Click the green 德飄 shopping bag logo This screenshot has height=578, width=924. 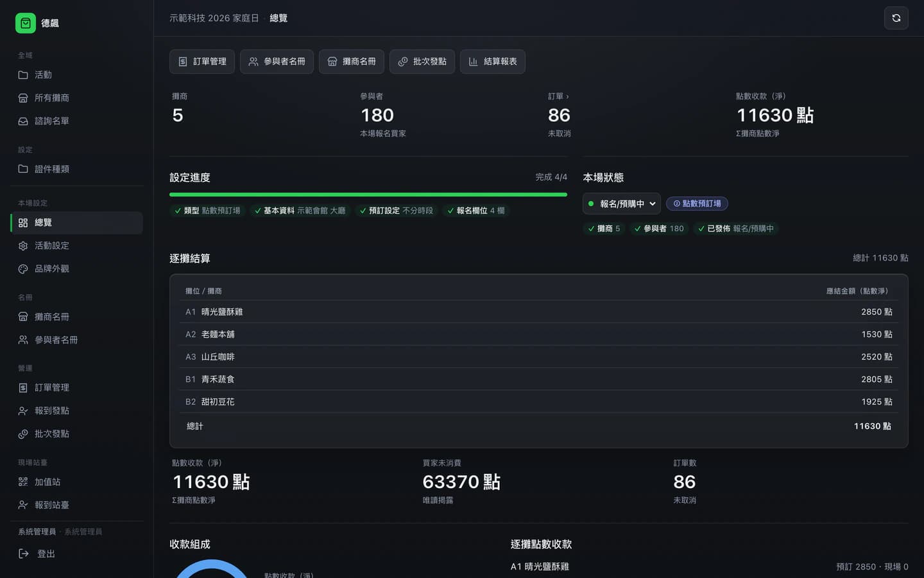(x=26, y=23)
